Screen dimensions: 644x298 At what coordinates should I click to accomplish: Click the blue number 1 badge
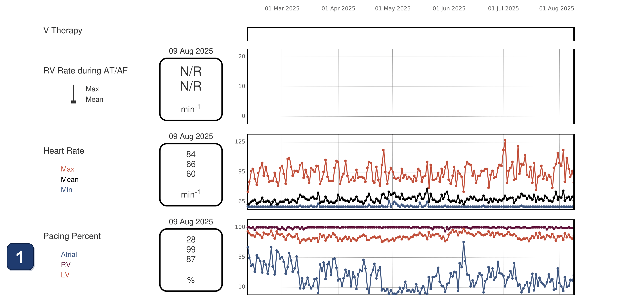[x=20, y=257]
